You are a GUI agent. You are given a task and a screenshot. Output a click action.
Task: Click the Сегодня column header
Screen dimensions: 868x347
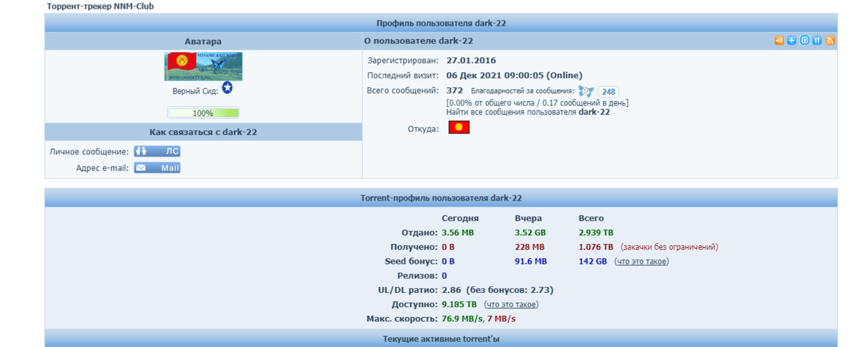click(460, 218)
